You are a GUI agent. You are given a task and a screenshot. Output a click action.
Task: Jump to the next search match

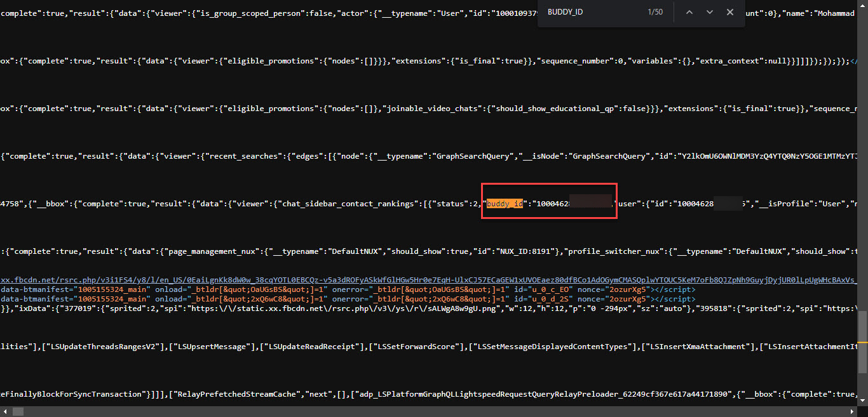coord(709,13)
